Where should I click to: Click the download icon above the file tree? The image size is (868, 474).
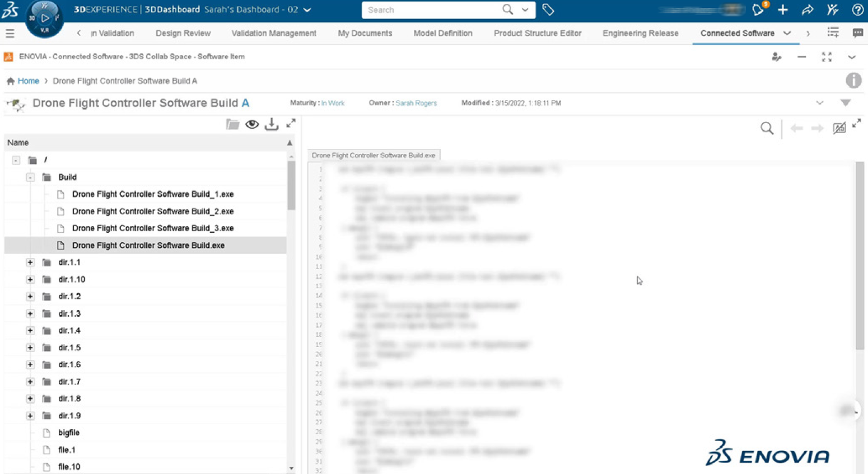[272, 124]
